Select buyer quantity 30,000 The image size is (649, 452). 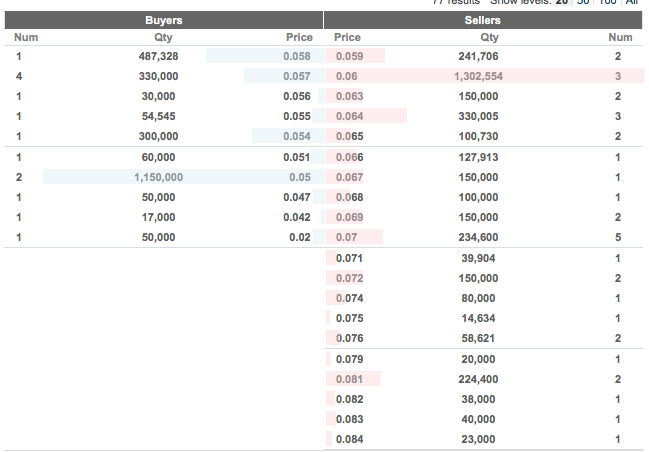pyautogui.click(x=159, y=96)
